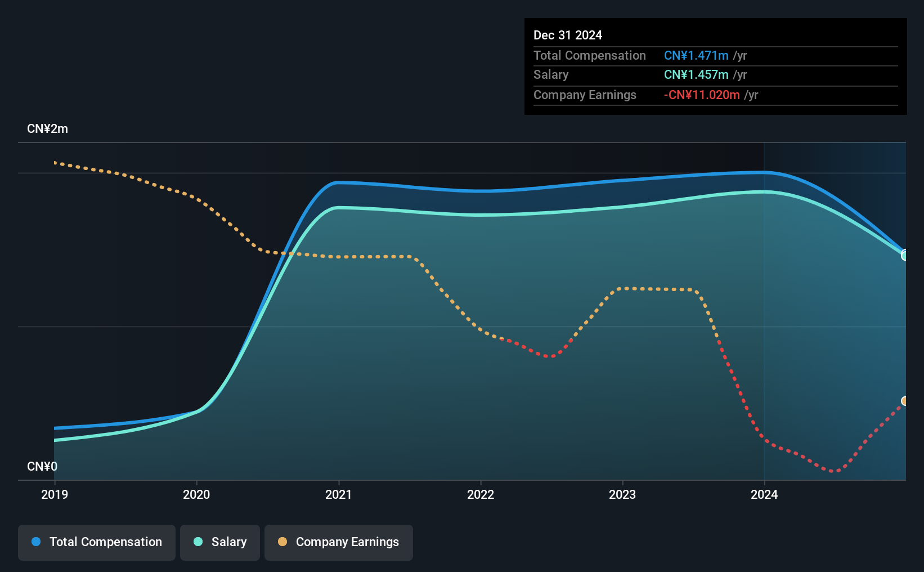Click the Salary tooltip row label

(551, 74)
